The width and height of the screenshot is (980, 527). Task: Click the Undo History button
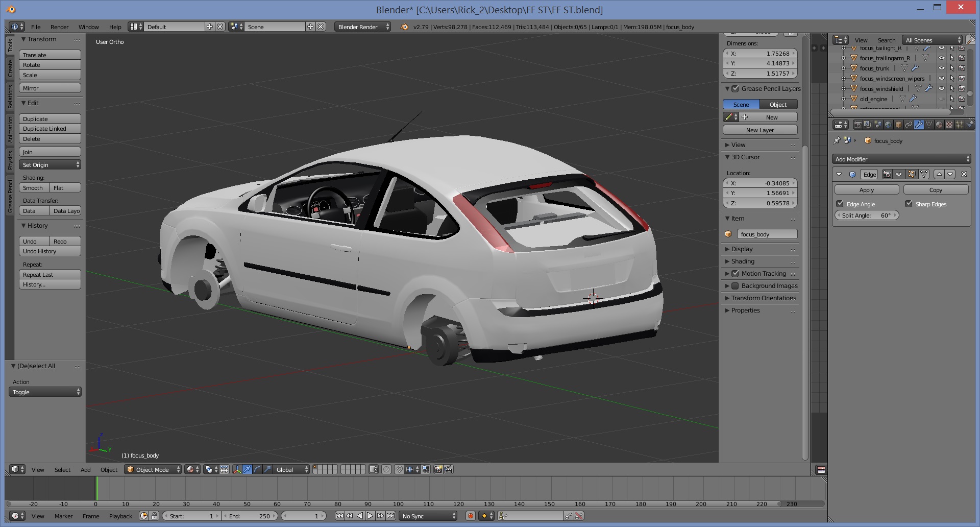tap(50, 251)
